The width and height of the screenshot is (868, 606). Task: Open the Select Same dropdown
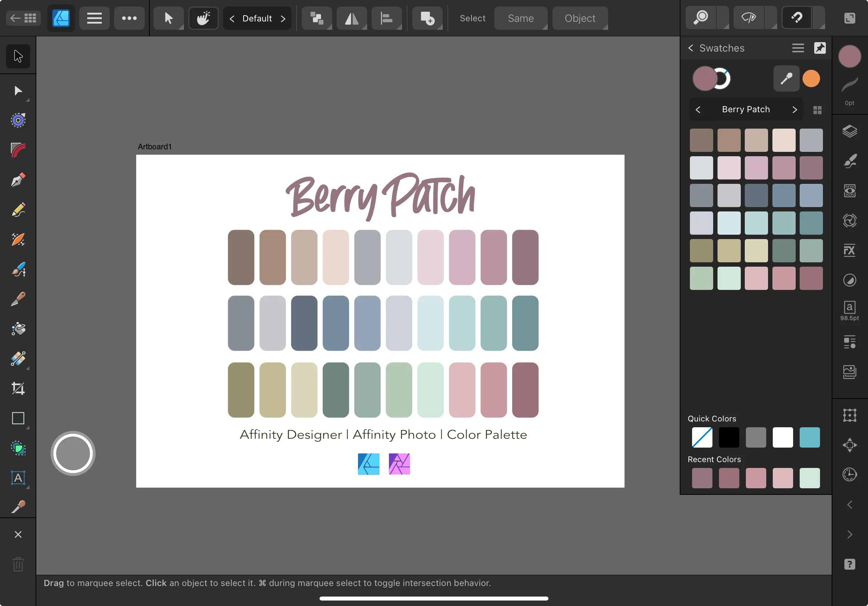click(521, 18)
